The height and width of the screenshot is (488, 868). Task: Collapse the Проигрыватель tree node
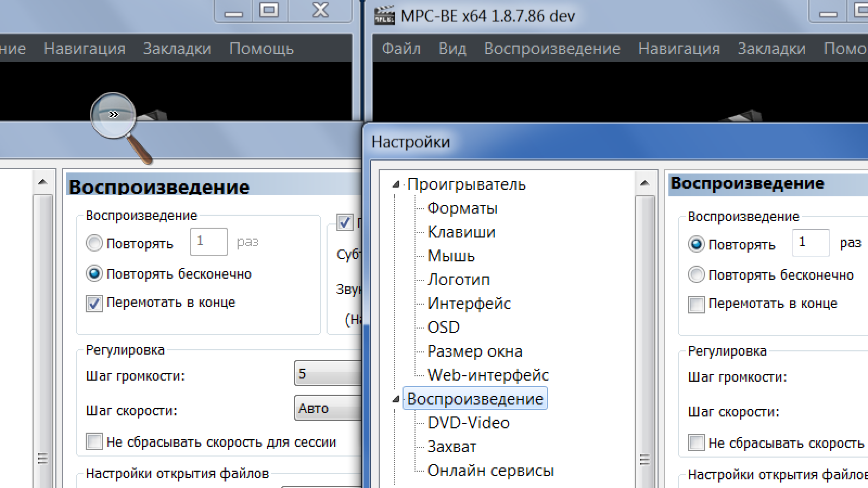click(x=396, y=185)
